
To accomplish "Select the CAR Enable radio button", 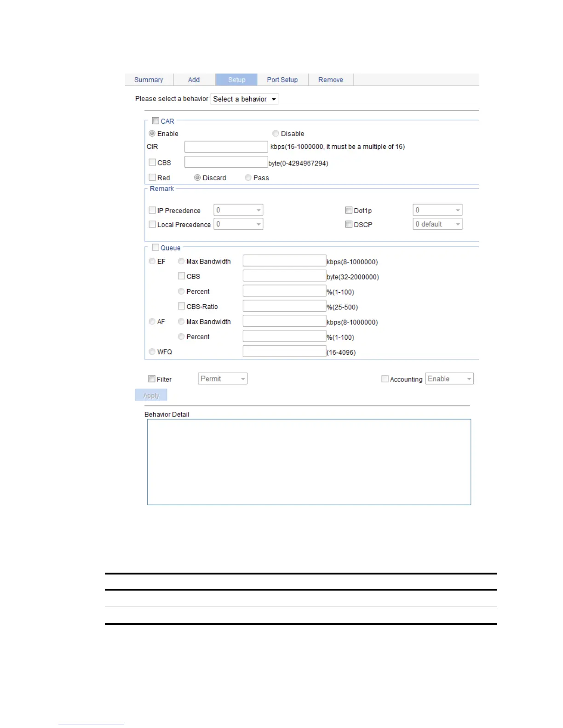I will [x=152, y=133].
